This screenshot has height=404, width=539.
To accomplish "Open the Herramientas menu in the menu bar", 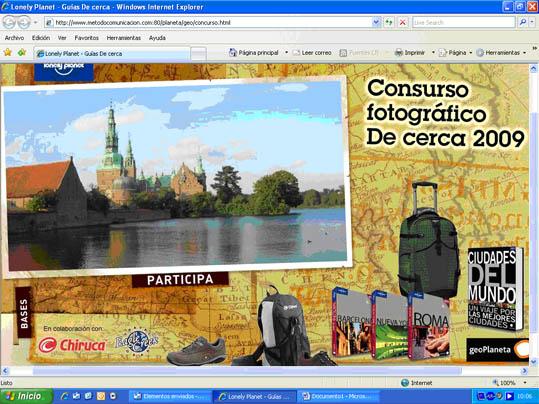I will (124, 38).
